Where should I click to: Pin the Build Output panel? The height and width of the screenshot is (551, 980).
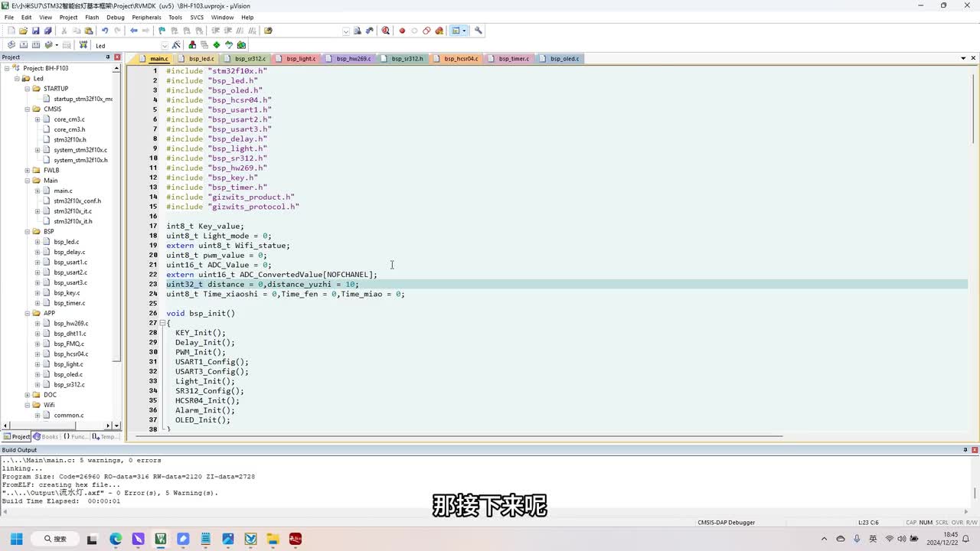pos(966,450)
